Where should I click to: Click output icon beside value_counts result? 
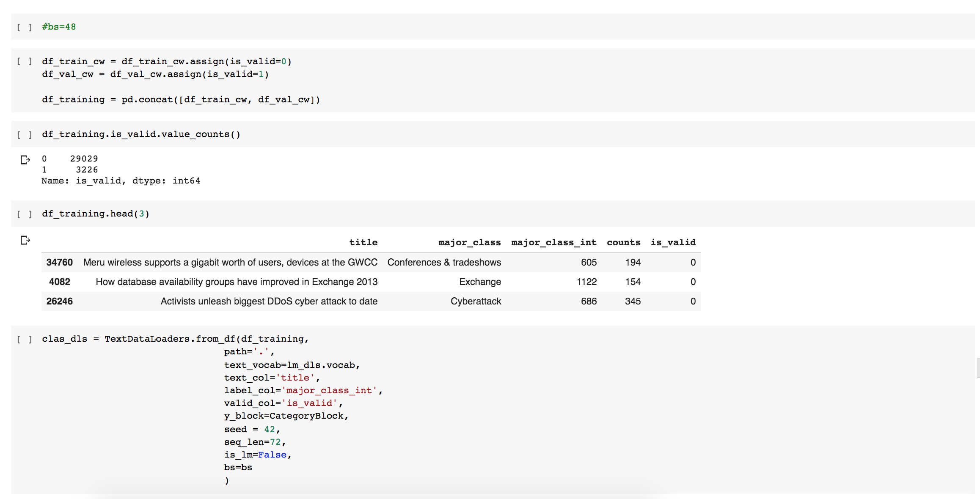pos(25,160)
